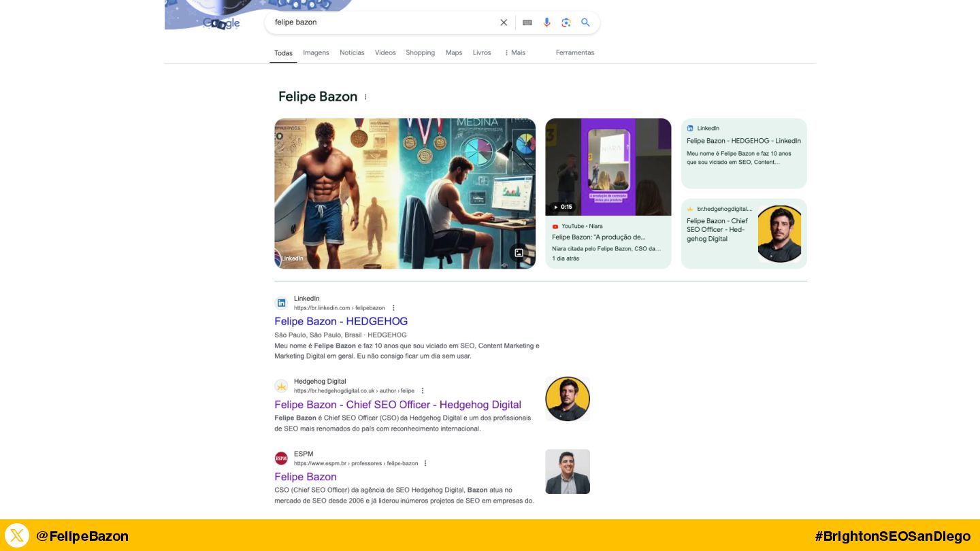
Task: Switch to the Imagens tab
Action: click(316, 53)
